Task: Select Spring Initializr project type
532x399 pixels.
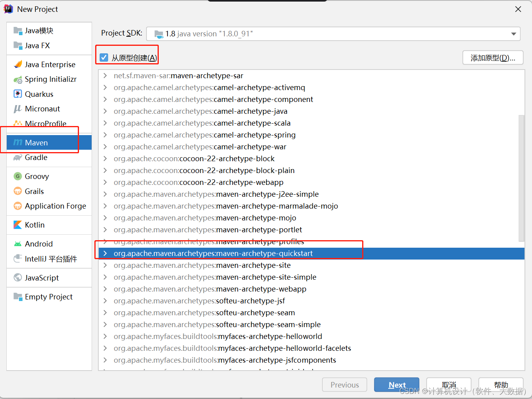Action: pyautogui.click(x=49, y=79)
